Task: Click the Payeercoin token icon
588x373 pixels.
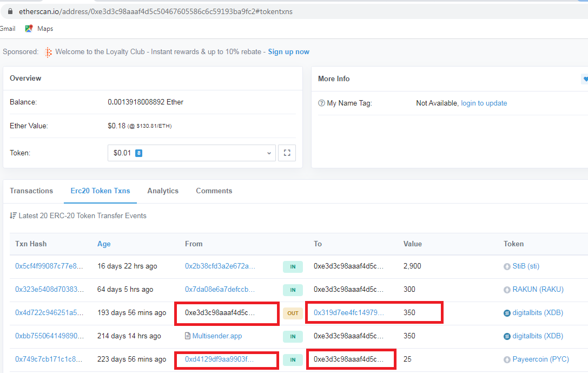Action: coord(507,359)
